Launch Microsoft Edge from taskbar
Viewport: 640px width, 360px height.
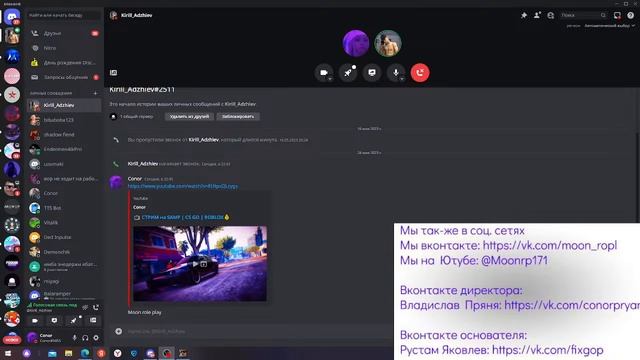click(85, 353)
